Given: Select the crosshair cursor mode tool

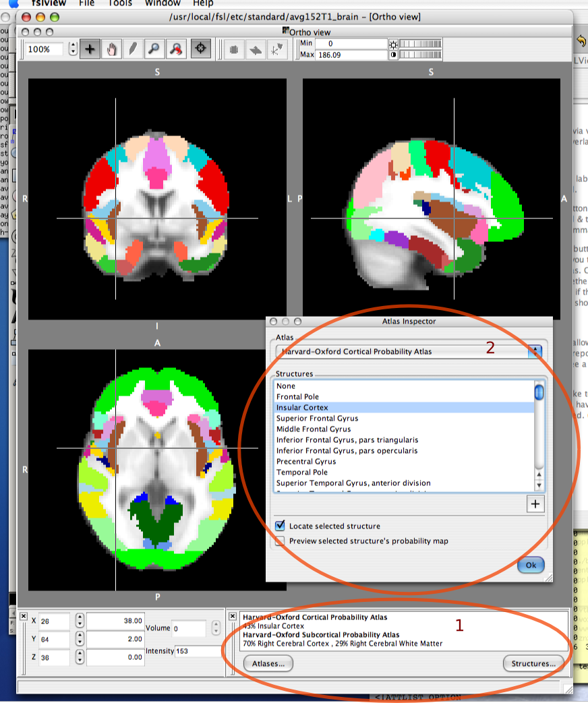Looking at the screenshot, I should tap(90, 49).
